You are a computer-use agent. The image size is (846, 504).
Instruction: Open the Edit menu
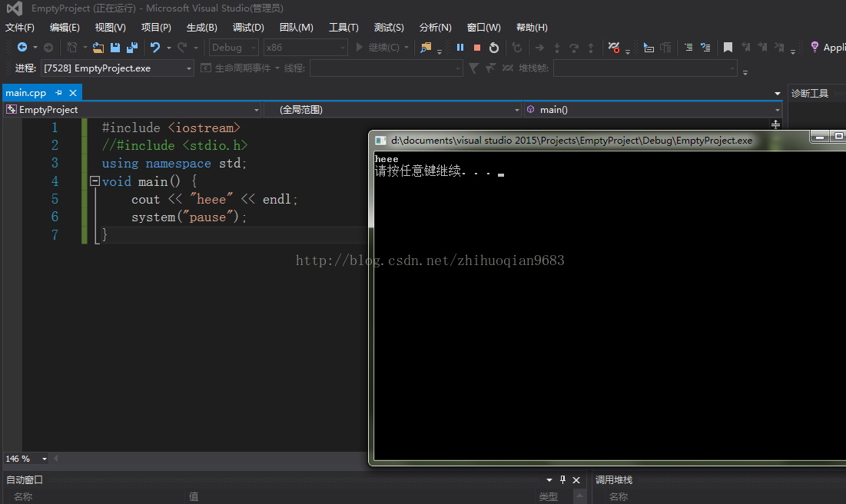[x=65, y=28]
